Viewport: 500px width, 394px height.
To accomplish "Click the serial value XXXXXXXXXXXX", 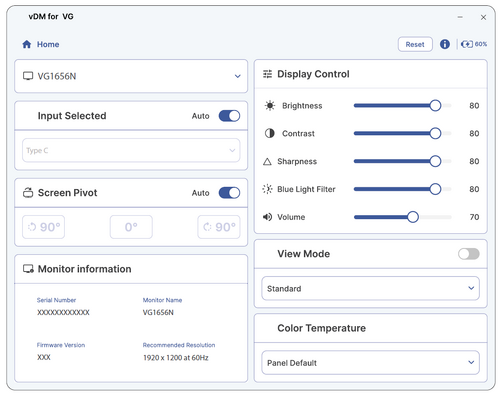I will click(x=63, y=312).
